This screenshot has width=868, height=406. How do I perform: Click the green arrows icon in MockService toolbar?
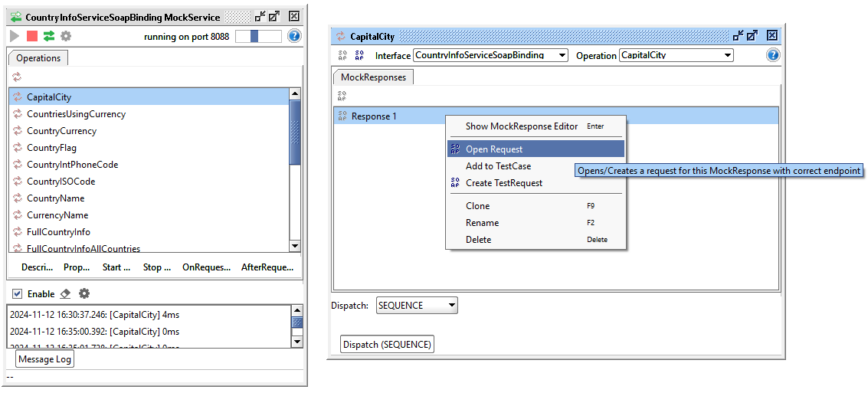point(49,36)
